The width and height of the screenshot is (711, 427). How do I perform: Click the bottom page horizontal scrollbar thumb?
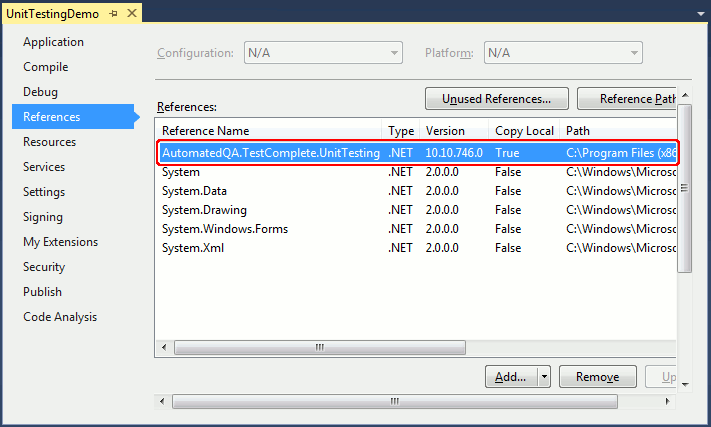tap(395, 401)
